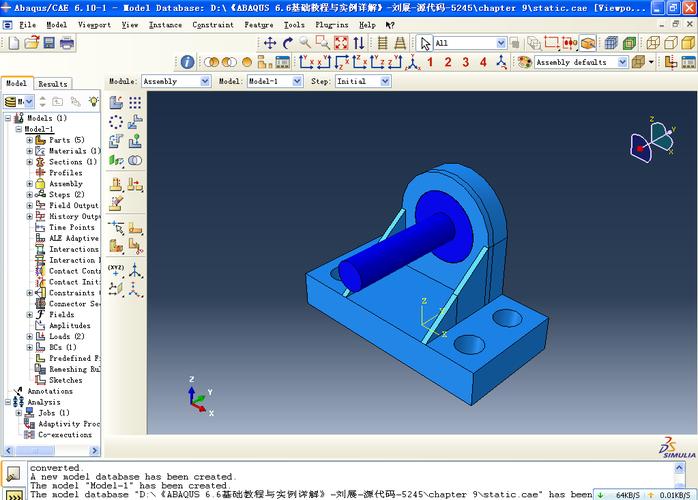Image resolution: width=698 pixels, height=500 pixels.
Task: Open a model database with folder icon
Action: 32,43
